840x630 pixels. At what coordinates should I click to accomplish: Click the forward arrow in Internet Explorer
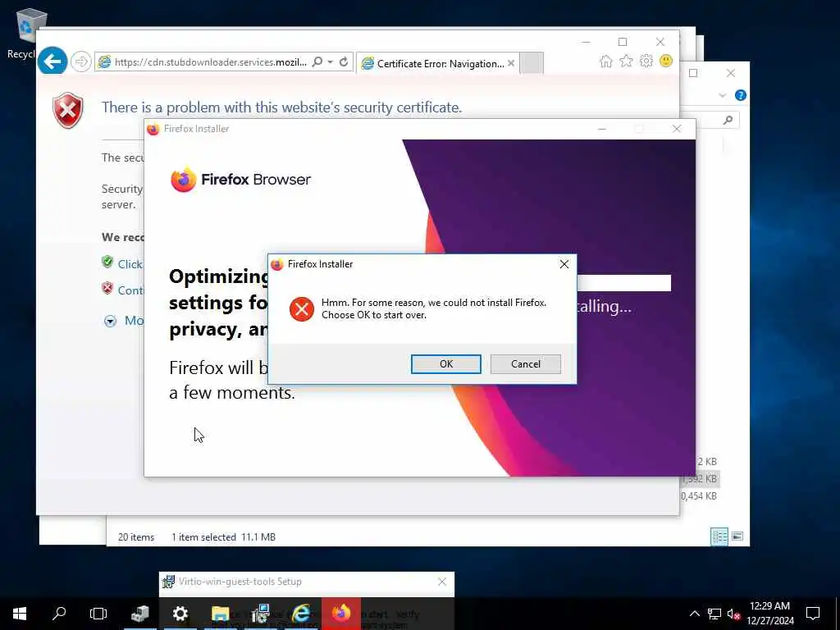81,62
